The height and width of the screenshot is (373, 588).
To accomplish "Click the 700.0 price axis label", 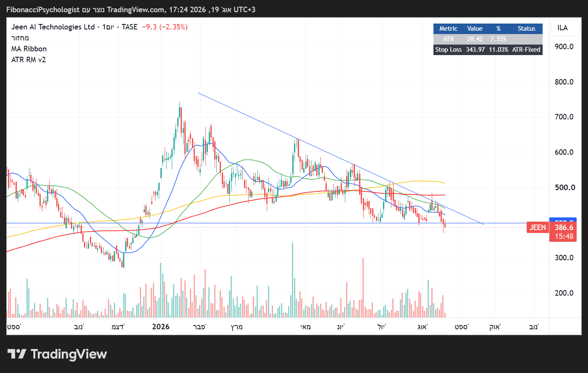I will tap(564, 117).
